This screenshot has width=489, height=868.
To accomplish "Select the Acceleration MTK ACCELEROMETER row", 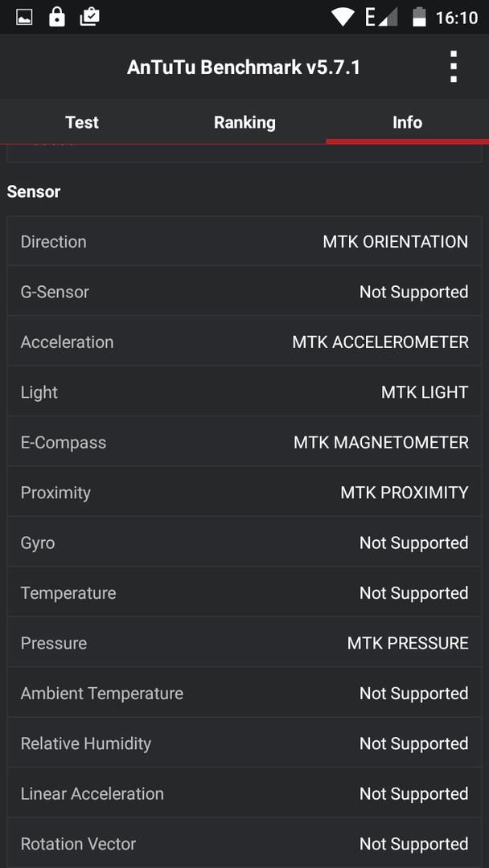I will 244,342.
